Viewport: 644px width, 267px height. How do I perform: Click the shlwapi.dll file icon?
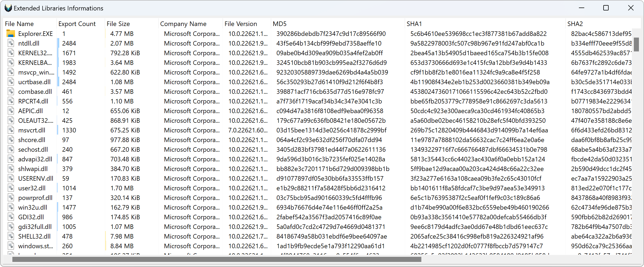(11, 169)
